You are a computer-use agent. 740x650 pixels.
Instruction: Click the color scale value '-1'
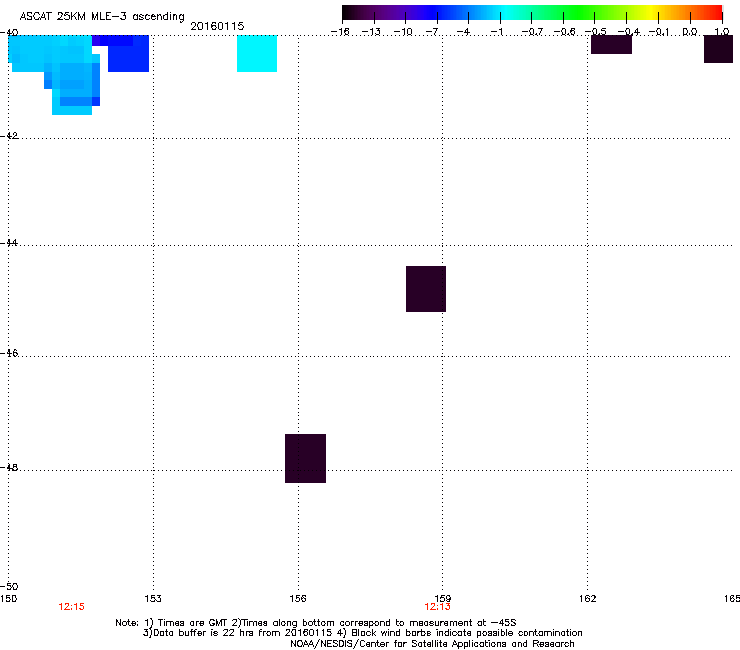click(497, 32)
